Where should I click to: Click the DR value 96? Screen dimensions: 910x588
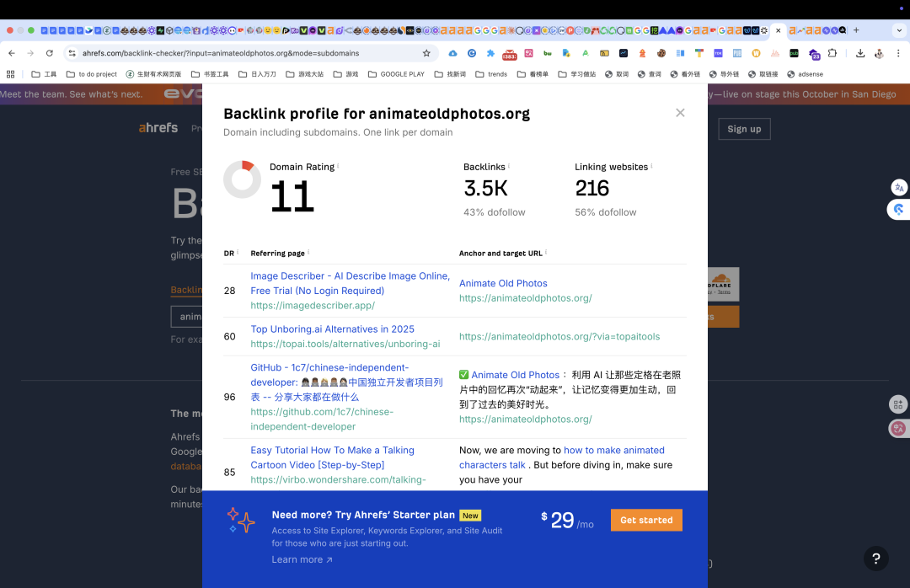pyautogui.click(x=230, y=397)
